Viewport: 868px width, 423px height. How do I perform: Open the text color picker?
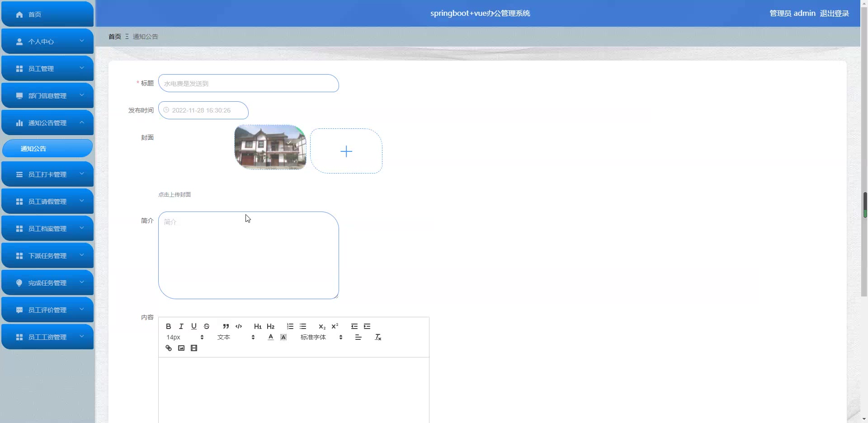(270, 337)
